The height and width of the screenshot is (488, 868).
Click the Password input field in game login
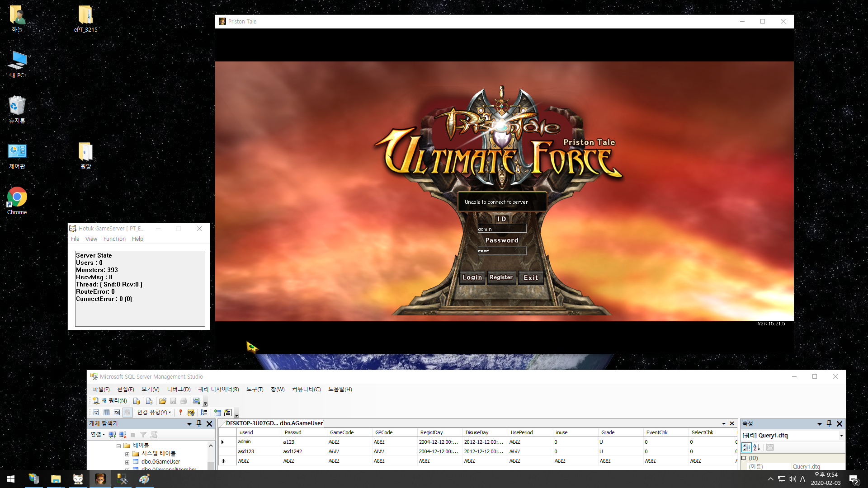[x=502, y=251]
